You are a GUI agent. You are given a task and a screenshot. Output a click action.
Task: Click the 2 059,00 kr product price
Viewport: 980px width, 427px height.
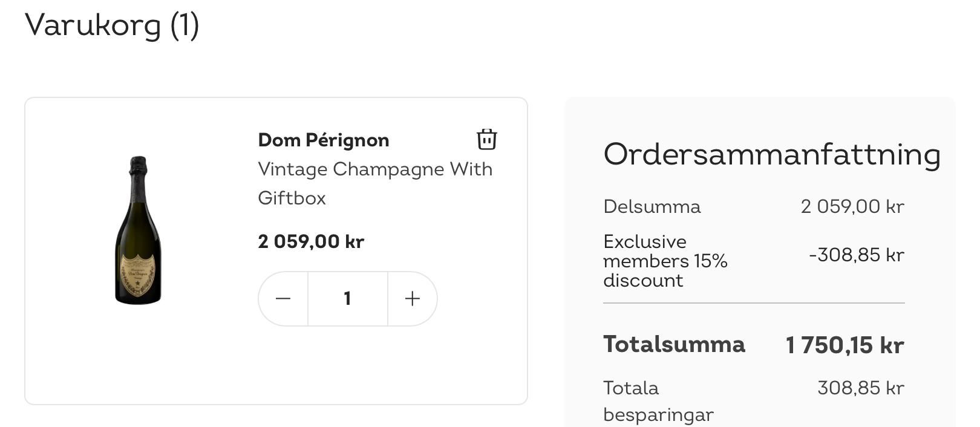[310, 242]
